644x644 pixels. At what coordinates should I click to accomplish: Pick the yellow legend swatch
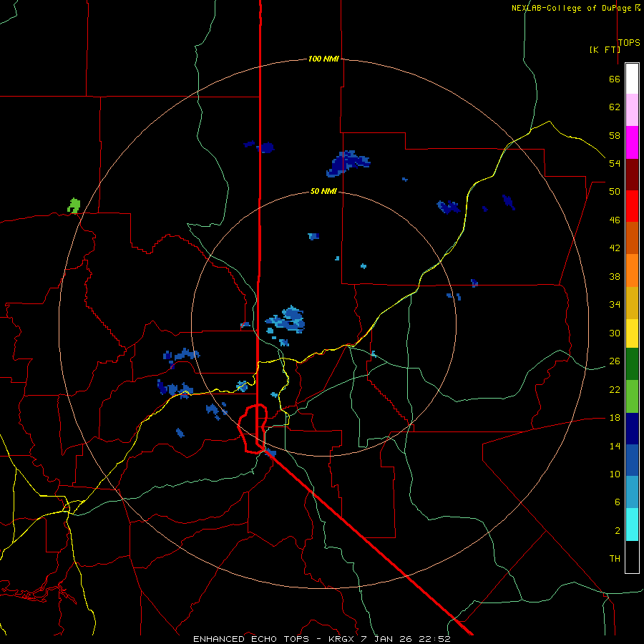pyautogui.click(x=632, y=333)
